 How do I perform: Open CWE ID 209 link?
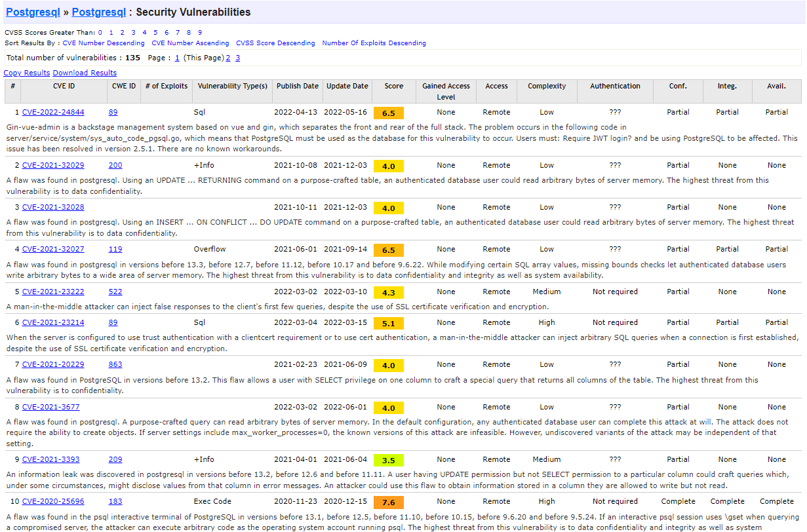point(115,459)
